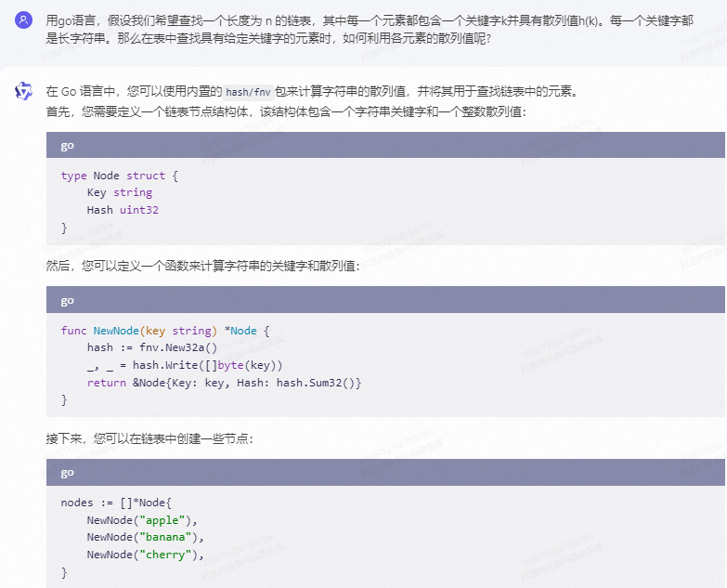727x588 pixels.
Task: Click the sentence starting "然后，您可以定义"
Action: (202, 266)
